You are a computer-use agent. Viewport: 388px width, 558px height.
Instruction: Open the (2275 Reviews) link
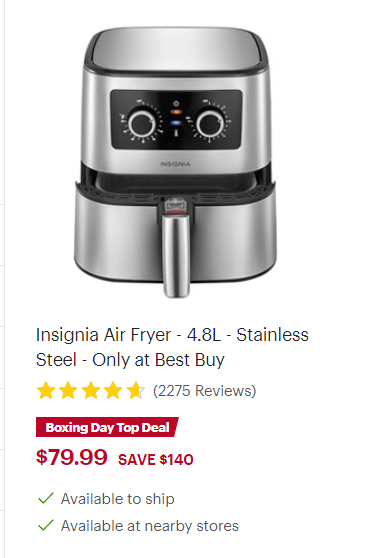[x=205, y=391]
